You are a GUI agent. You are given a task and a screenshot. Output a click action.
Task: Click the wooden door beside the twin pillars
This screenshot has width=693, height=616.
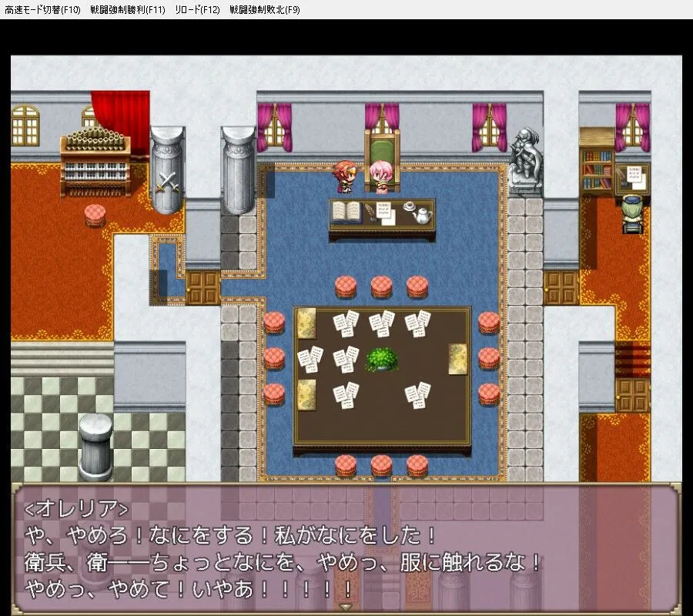point(203,287)
